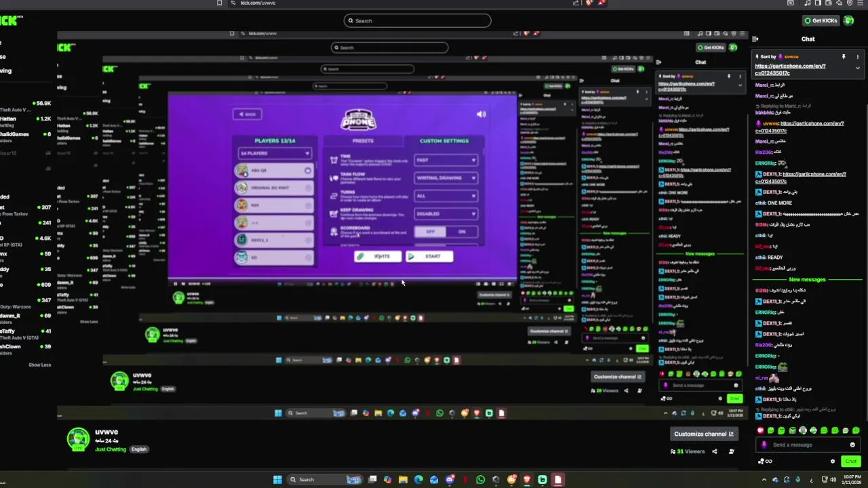Click the microphone icon in the system tray
The height and width of the screenshot is (488, 868).
[798, 479]
